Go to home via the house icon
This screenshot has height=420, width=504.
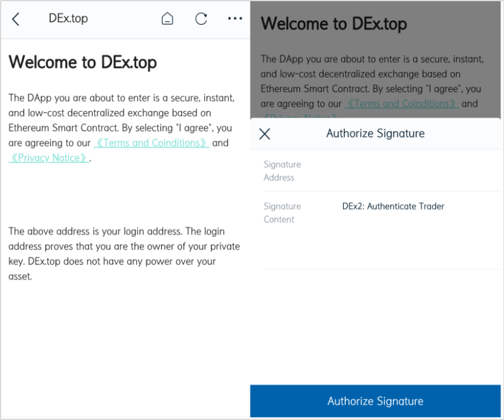coord(167,19)
